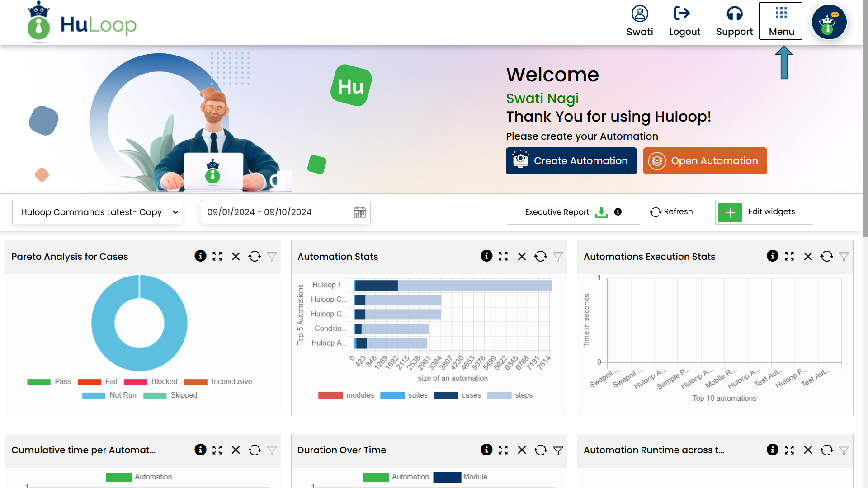Expand Automations Execution Stats fullscreen
The height and width of the screenshot is (488, 868).
tap(789, 256)
